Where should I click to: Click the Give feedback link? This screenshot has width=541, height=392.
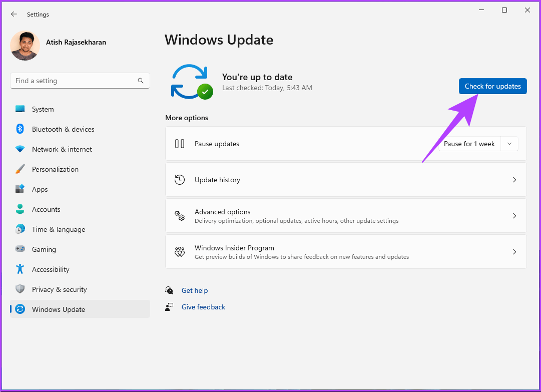point(203,307)
